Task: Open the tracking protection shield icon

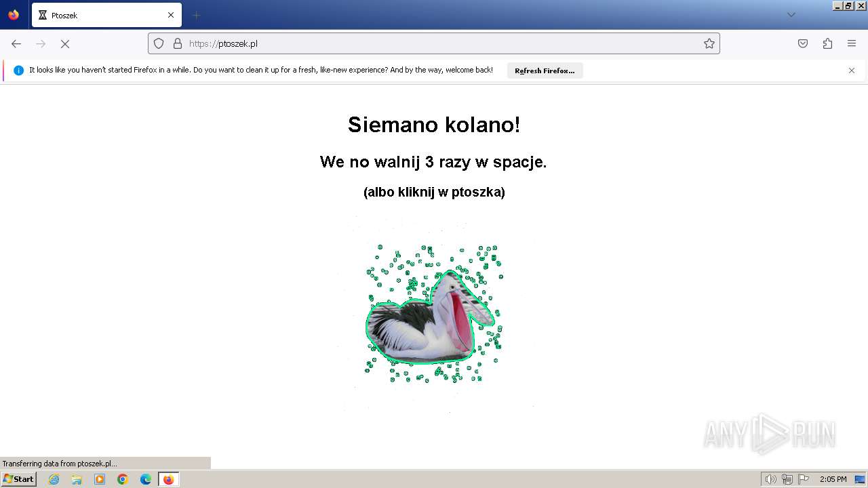Action: [159, 43]
